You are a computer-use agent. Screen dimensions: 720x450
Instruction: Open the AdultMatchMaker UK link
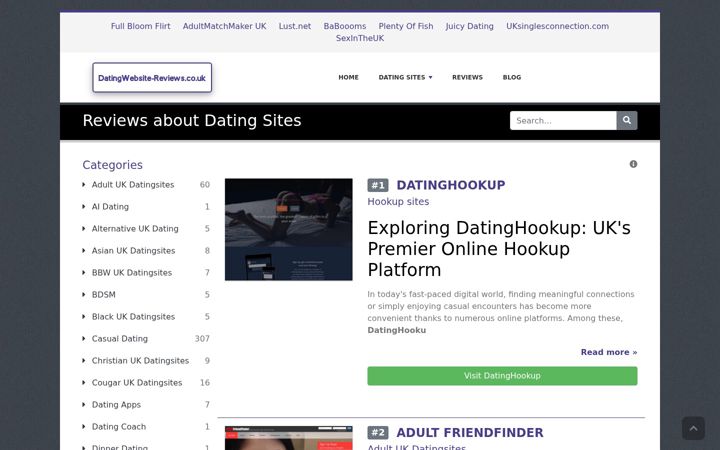tap(225, 26)
